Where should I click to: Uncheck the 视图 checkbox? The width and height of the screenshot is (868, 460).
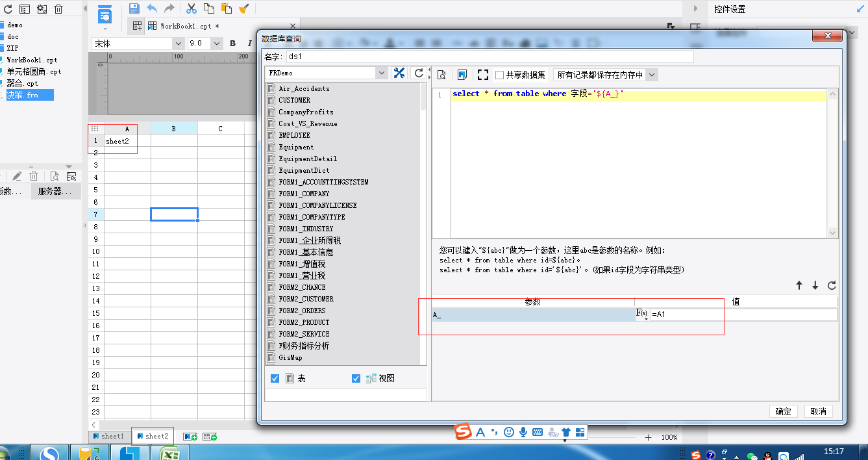[x=356, y=378]
